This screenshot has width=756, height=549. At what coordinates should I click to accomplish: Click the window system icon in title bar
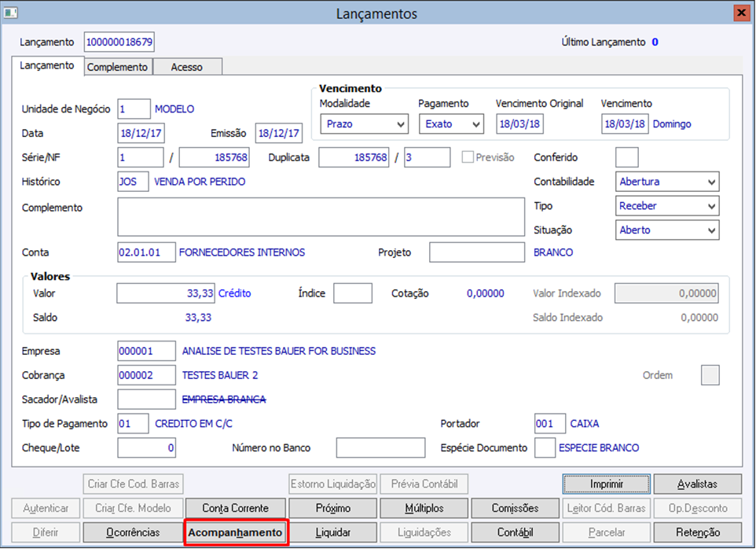(x=10, y=13)
